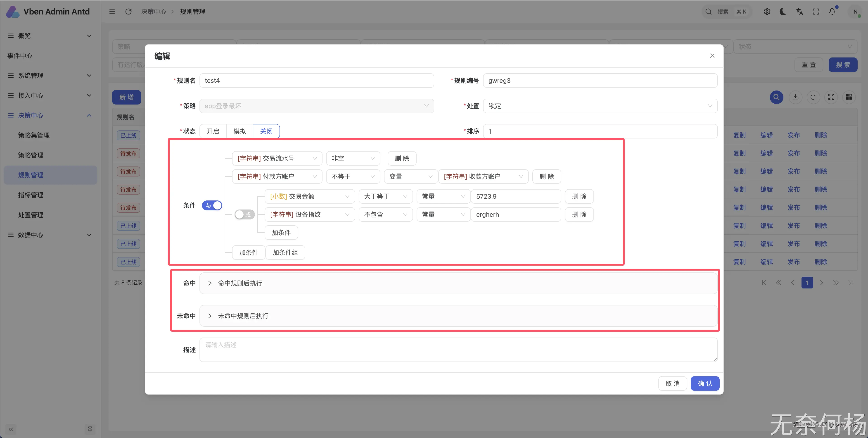Image resolution: width=868 pixels, height=438 pixels.
Task: Open 策略管理 in the sidebar
Action: (31, 155)
